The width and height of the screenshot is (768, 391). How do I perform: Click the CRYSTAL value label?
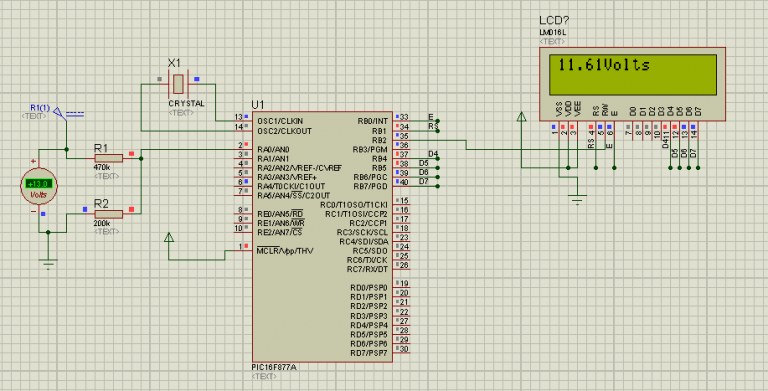click(186, 103)
